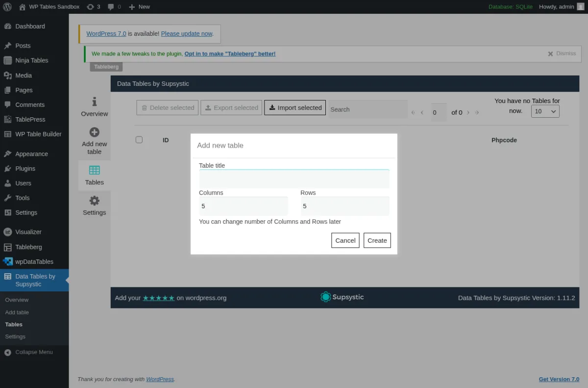
Task: Open the Dashboard menu icon
Action: (7, 26)
